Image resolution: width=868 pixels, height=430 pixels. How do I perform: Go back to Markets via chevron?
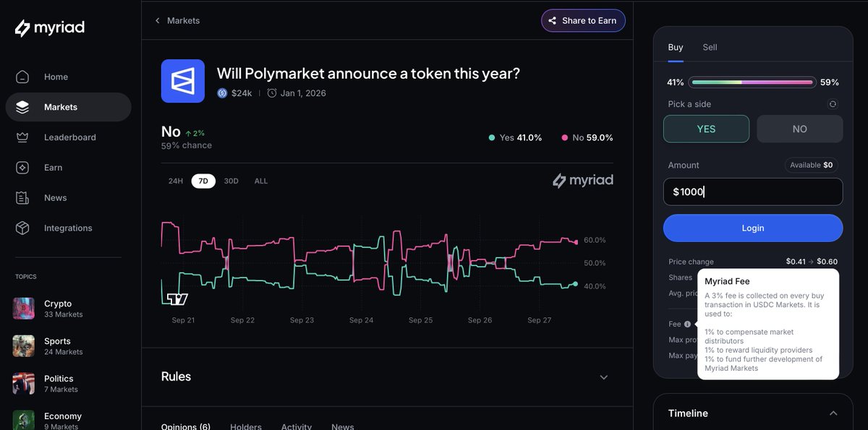pos(158,21)
